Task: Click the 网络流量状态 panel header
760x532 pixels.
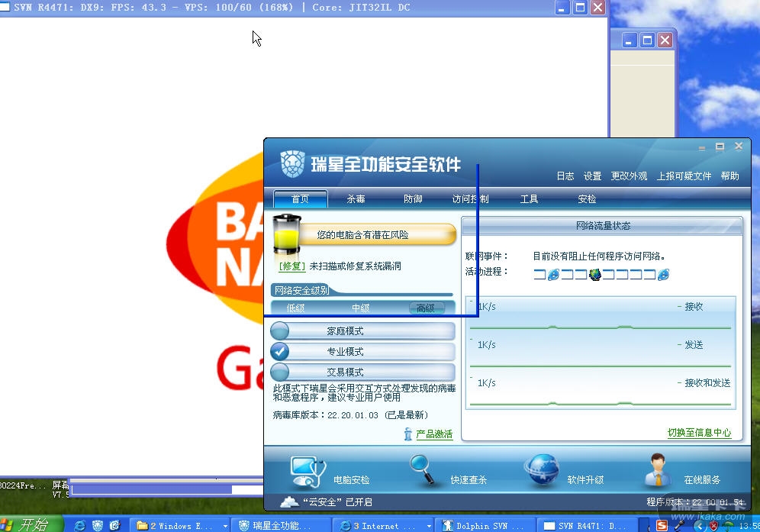Action: (602, 226)
